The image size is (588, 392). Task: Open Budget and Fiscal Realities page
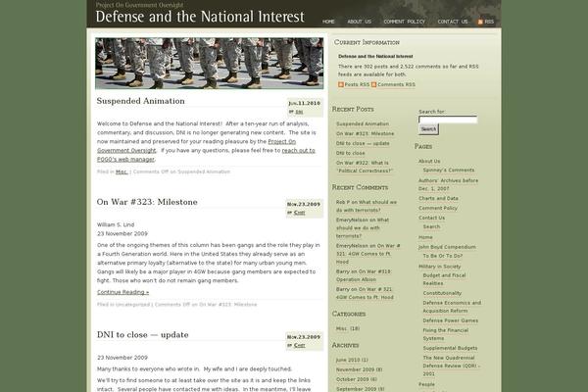[x=444, y=279]
